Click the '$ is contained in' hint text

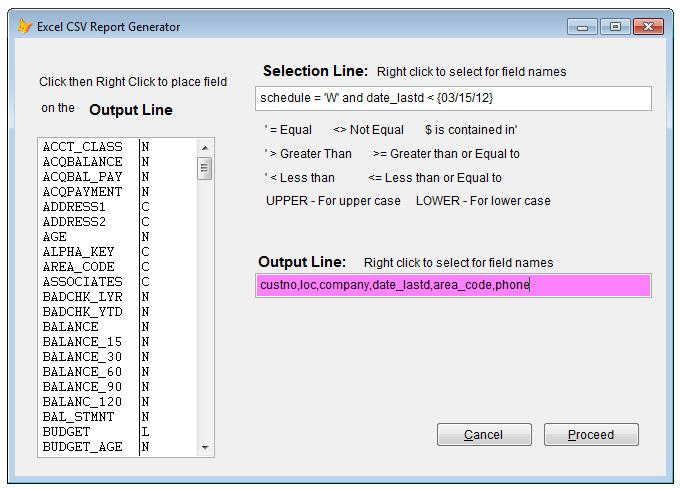point(471,130)
